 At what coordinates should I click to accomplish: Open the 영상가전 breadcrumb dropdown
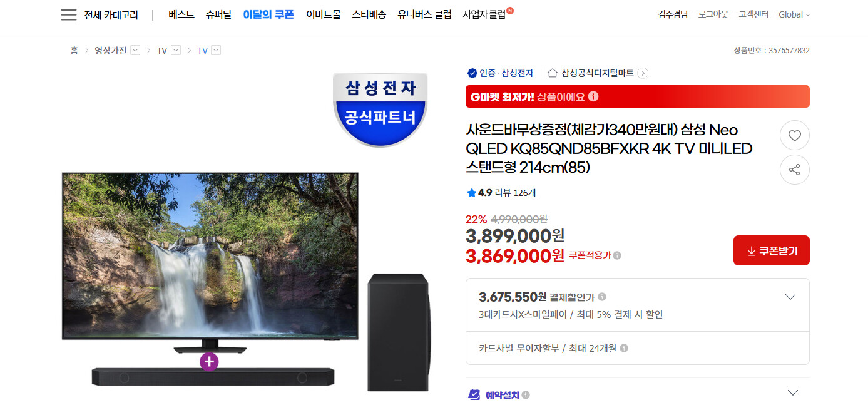135,51
